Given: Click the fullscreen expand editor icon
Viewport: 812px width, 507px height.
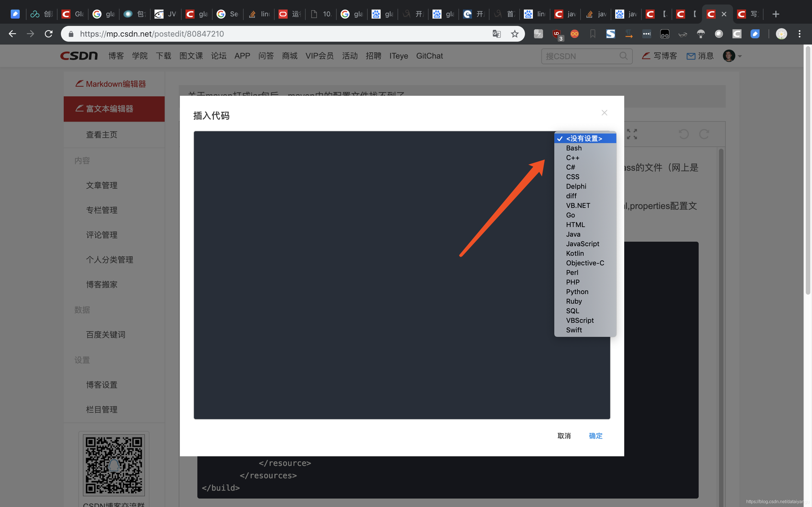Looking at the screenshot, I should 632,134.
